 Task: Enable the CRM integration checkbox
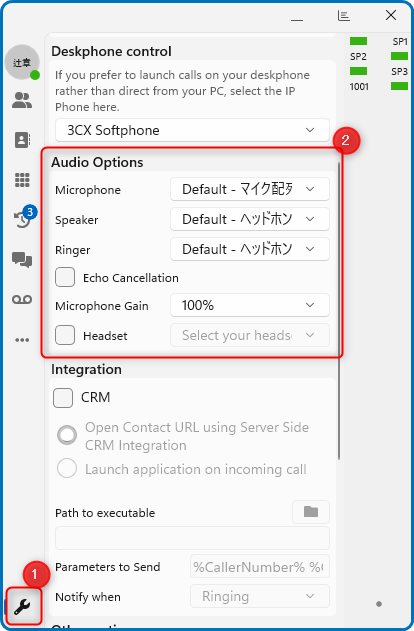[x=63, y=398]
